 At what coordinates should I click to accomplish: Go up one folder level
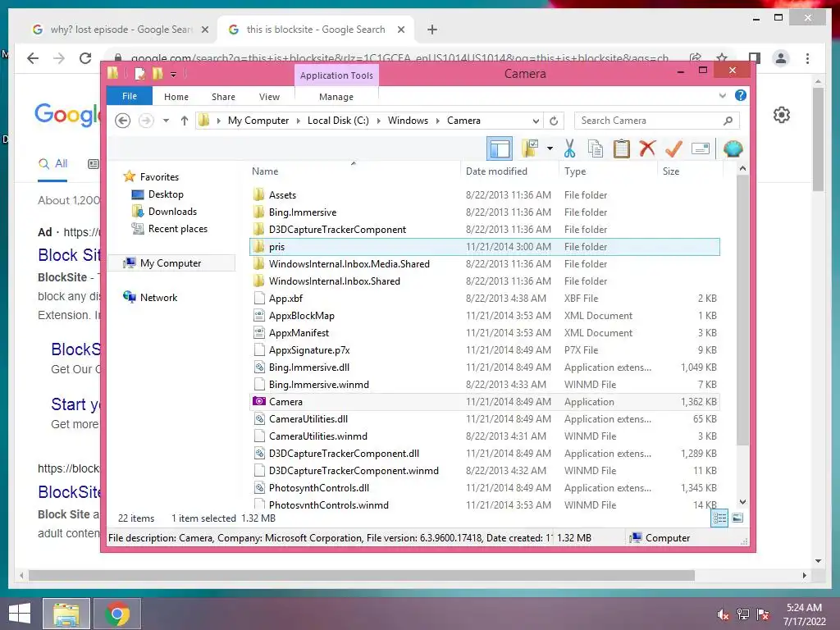pyautogui.click(x=185, y=121)
